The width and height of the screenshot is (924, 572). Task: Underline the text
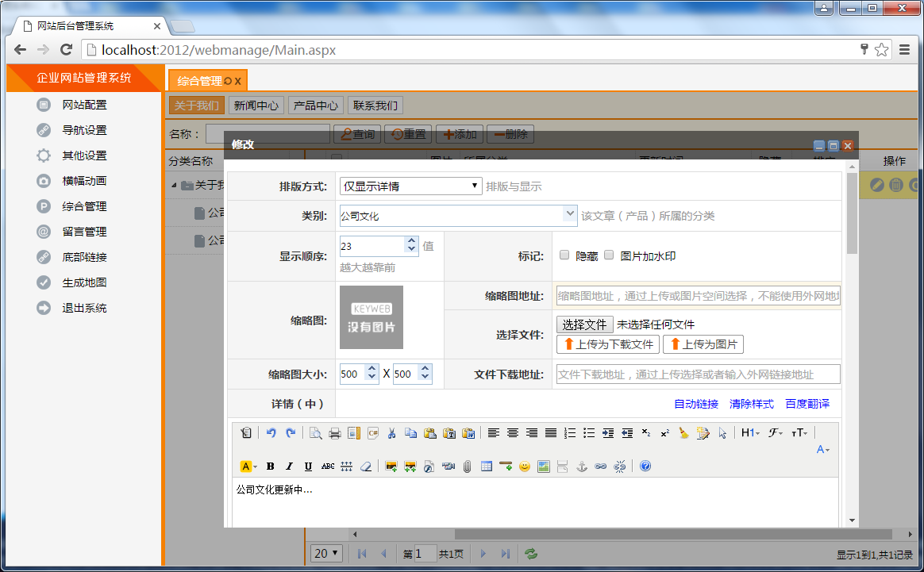click(x=308, y=466)
